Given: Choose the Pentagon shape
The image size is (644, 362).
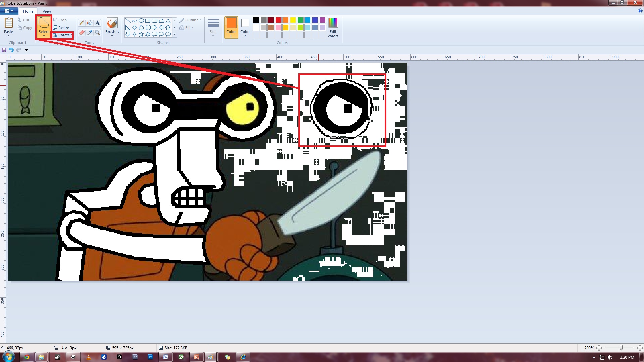Looking at the screenshot, I should click(141, 28).
